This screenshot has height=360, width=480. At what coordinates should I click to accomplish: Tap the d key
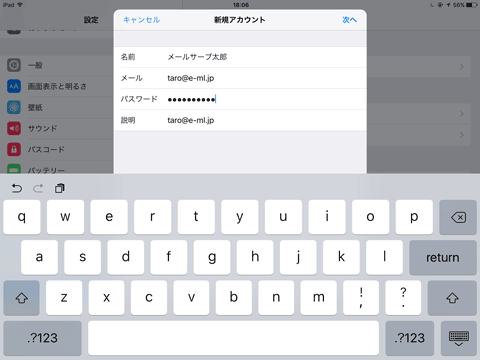(126, 257)
